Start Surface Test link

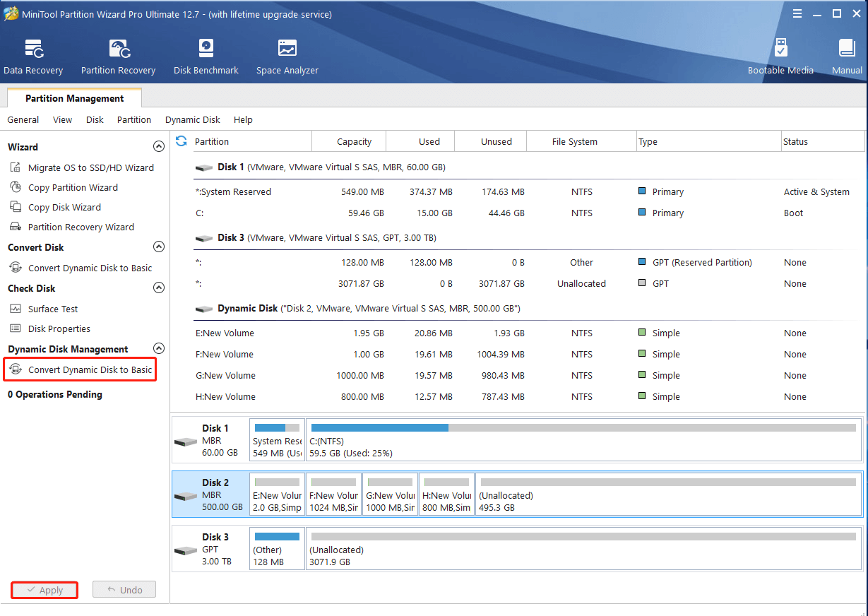point(53,309)
